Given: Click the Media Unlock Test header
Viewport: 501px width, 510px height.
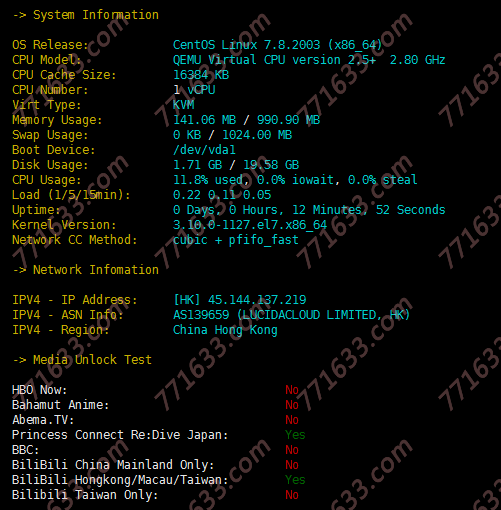Looking at the screenshot, I should (82, 360).
